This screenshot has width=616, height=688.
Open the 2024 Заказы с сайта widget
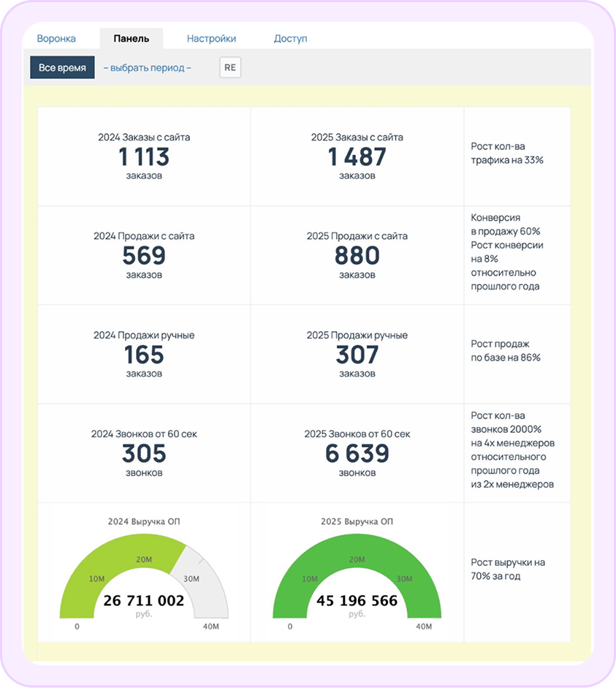pos(144,156)
